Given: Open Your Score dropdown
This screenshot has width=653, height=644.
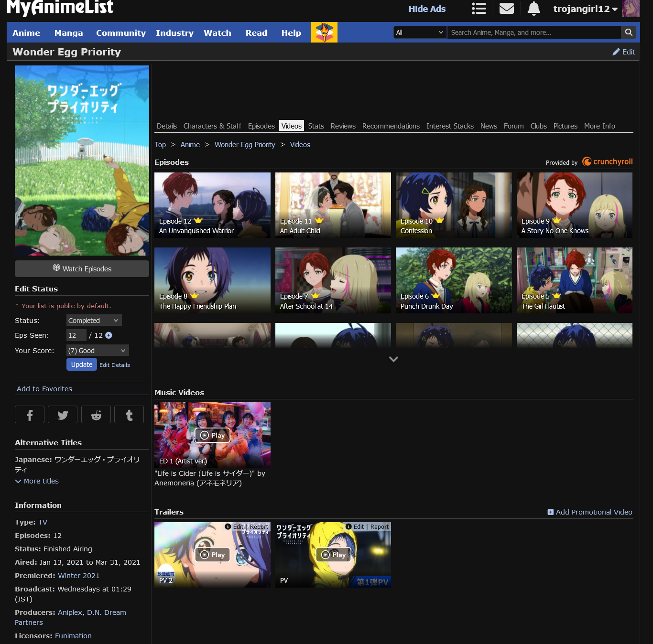Looking at the screenshot, I should [x=98, y=351].
